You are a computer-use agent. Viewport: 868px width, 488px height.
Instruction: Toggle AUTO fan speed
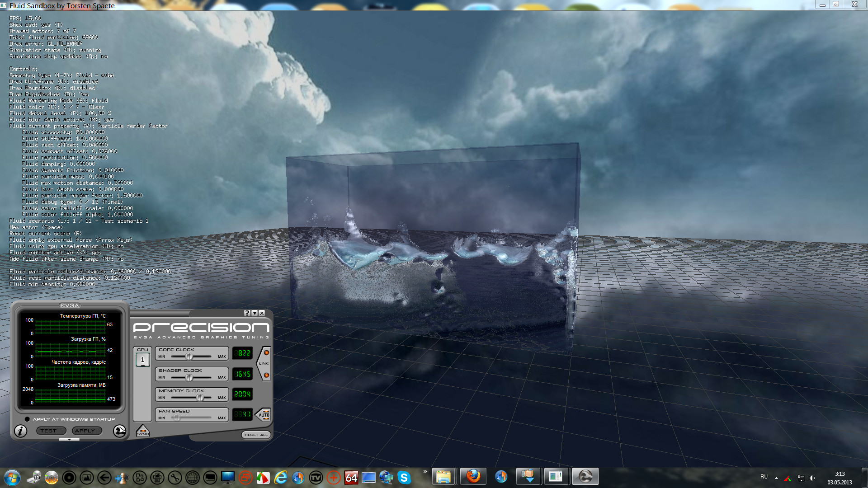click(x=264, y=414)
